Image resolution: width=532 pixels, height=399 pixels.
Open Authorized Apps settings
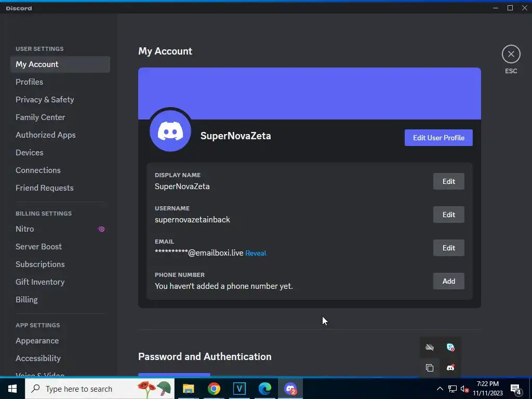point(60,135)
